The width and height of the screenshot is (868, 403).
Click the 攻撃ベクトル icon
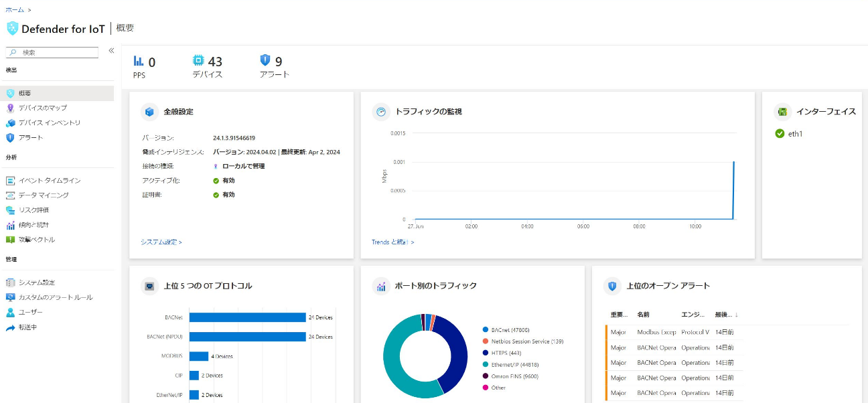pyautogui.click(x=10, y=239)
